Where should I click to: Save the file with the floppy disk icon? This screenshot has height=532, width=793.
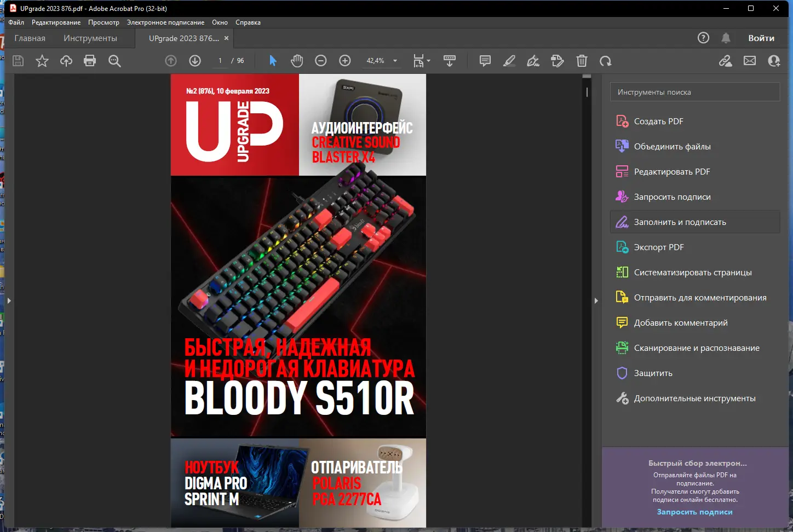click(18, 61)
